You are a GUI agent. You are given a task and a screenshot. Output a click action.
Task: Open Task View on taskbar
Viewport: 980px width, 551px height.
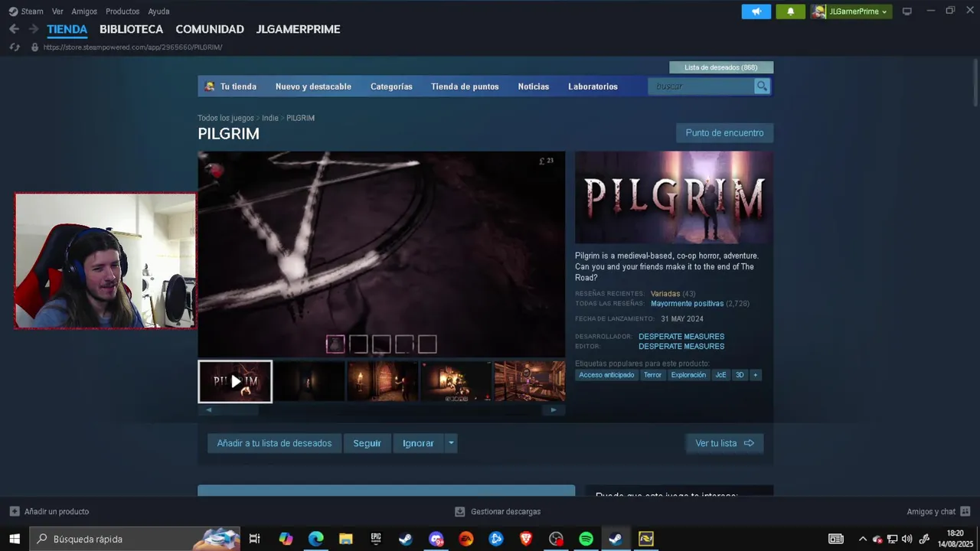click(255, 539)
